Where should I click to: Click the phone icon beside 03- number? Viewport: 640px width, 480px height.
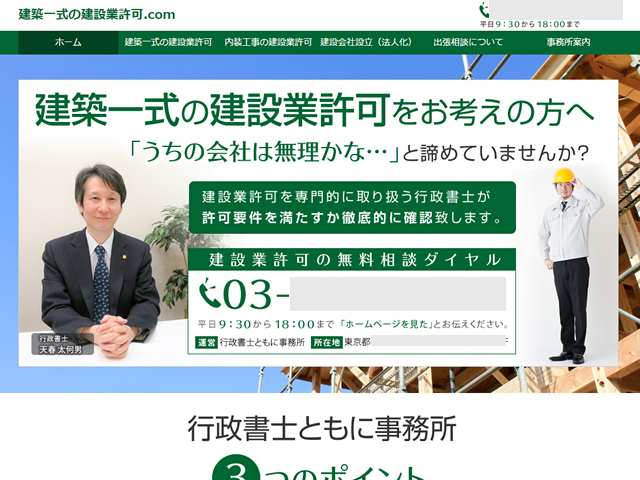(x=210, y=293)
